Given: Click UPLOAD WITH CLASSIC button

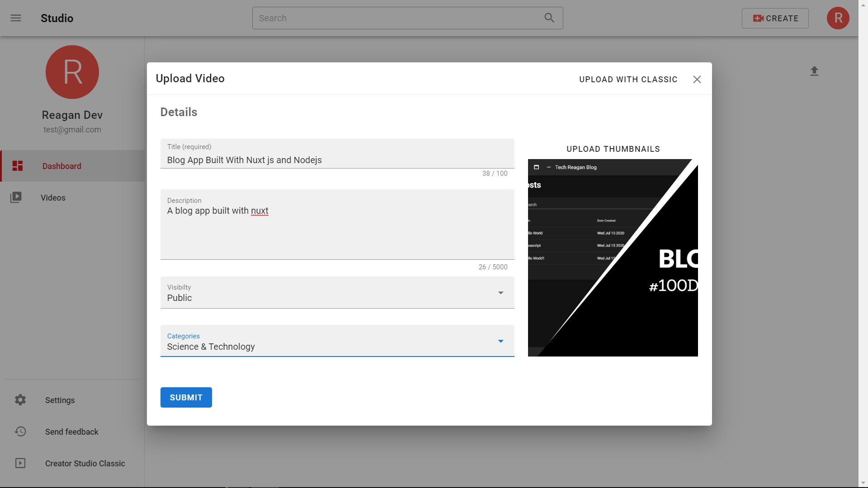Looking at the screenshot, I should coord(628,80).
